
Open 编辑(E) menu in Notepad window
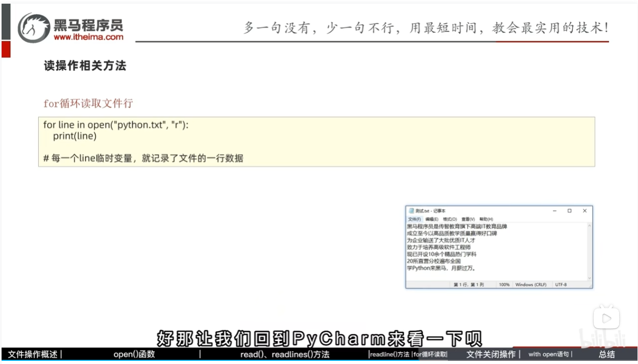click(x=432, y=219)
